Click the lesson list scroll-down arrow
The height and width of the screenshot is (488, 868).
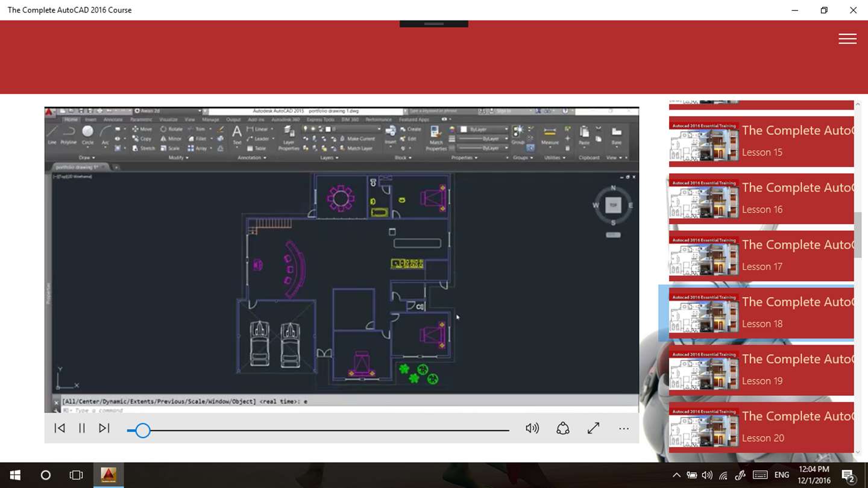point(858,451)
